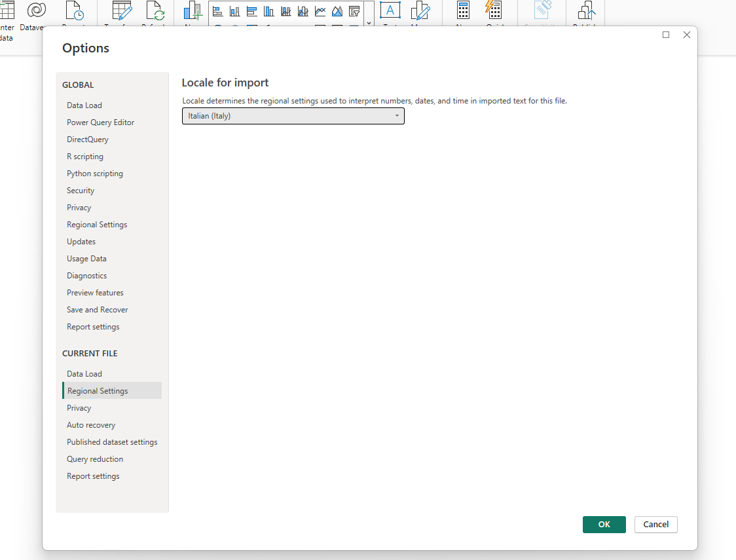Select Usage Data options

click(87, 259)
